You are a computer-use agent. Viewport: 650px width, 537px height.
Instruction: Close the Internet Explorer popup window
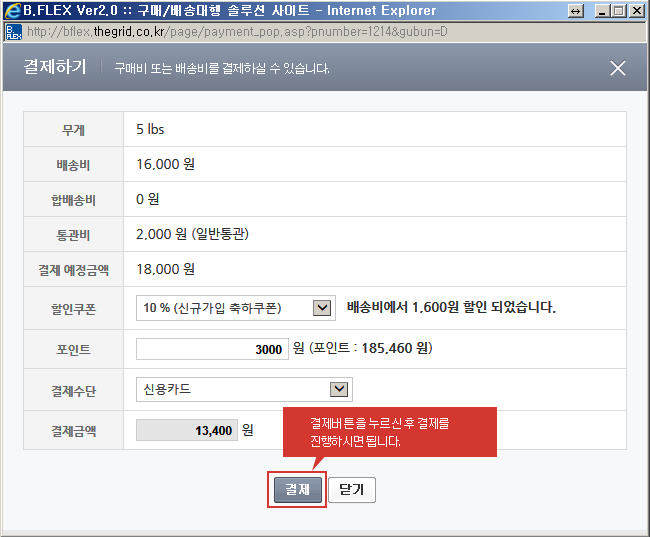point(636,11)
